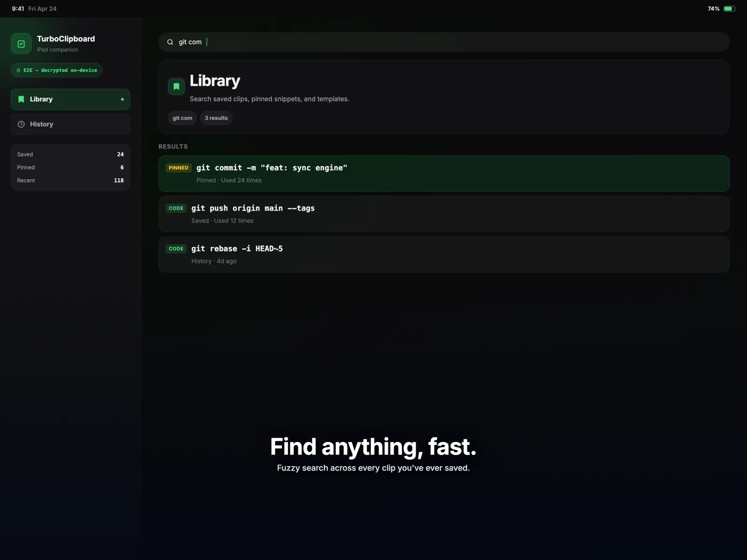Click the RESULTS section label
This screenshot has width=747, height=560.
click(173, 147)
